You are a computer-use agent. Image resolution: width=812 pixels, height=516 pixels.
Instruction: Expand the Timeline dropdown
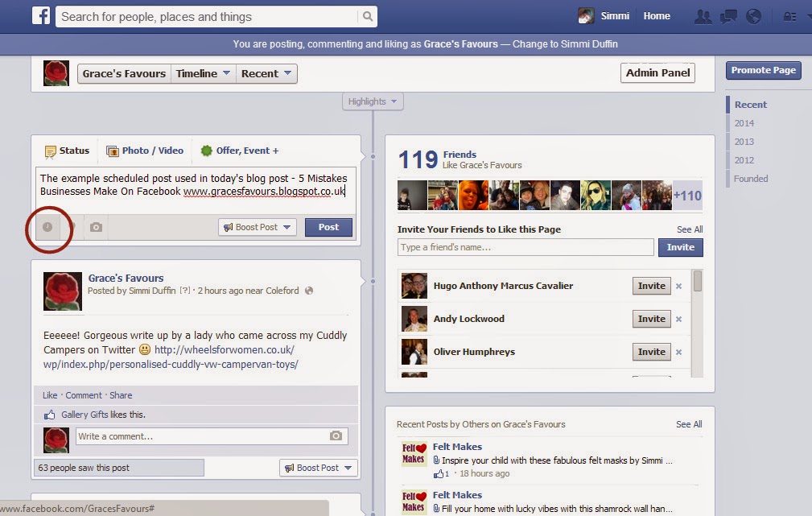203,73
